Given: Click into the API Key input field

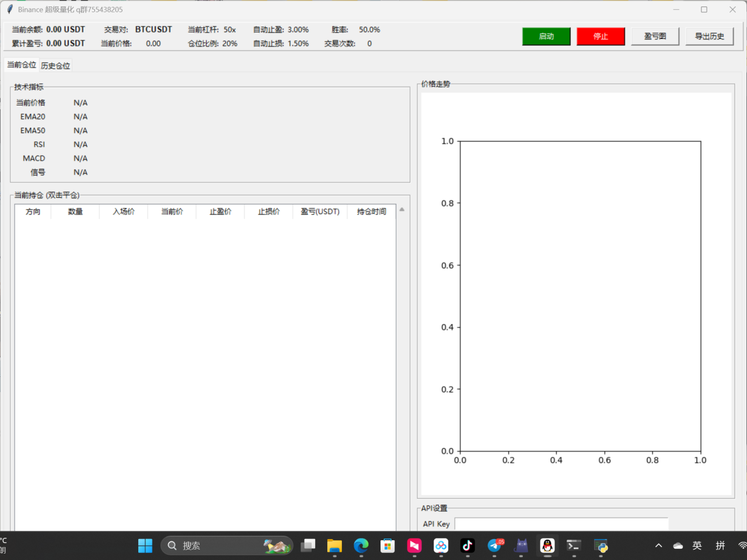Looking at the screenshot, I should point(561,524).
